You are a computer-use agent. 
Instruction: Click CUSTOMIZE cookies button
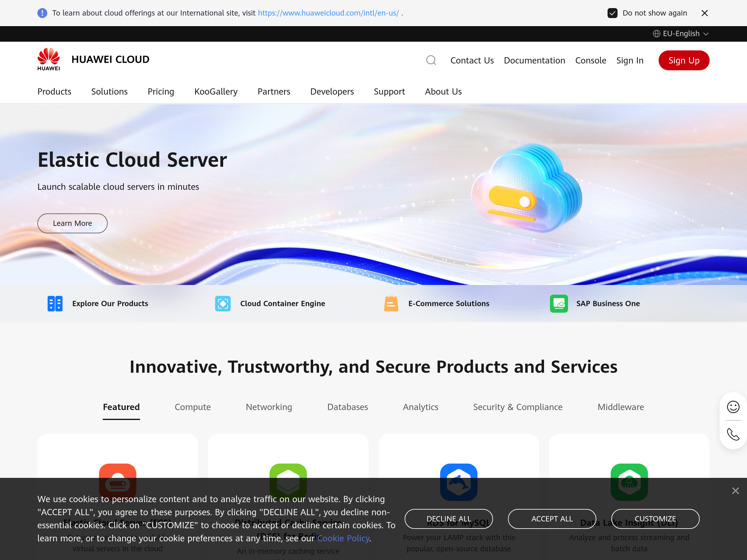coord(655,519)
